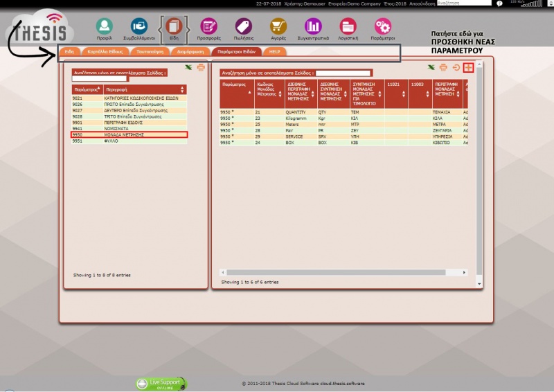Click the horizontal scrollbar under right table
The width and height of the screenshot is (554, 392).
coord(346,272)
